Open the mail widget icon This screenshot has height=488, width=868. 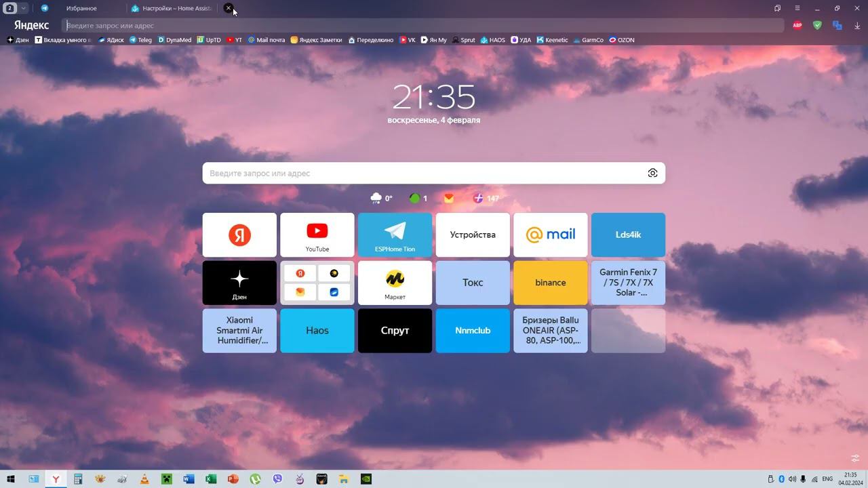449,198
